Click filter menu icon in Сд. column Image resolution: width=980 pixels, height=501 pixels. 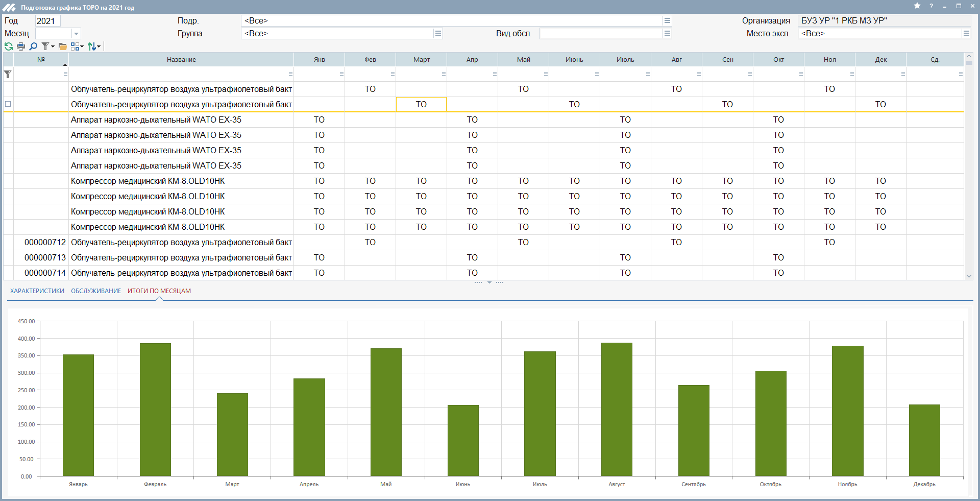coord(961,74)
